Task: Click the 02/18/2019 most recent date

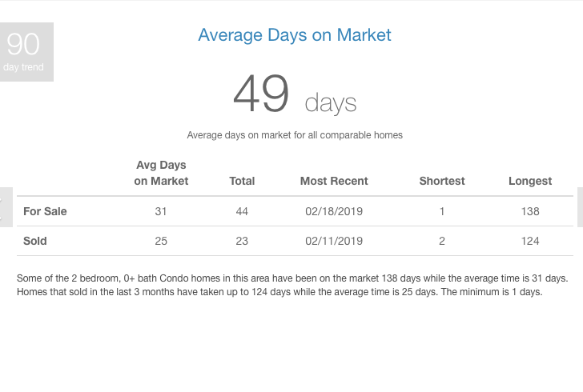Action: coord(334,211)
